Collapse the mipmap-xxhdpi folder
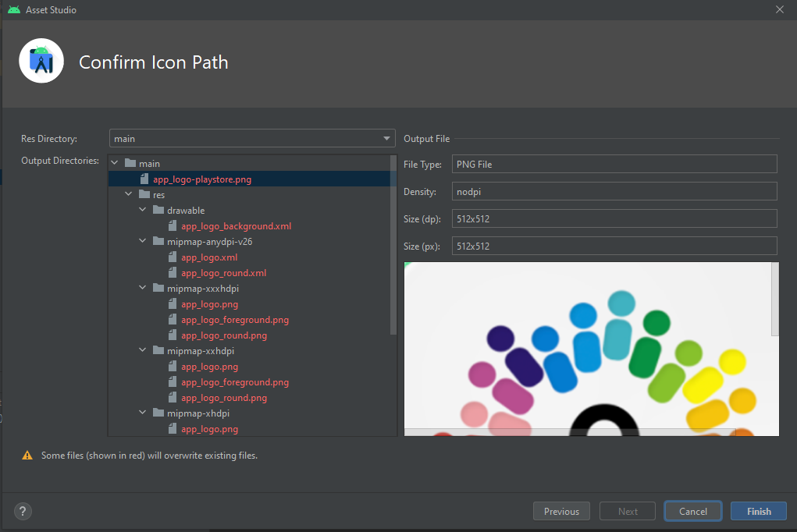The height and width of the screenshot is (532, 797). point(143,351)
